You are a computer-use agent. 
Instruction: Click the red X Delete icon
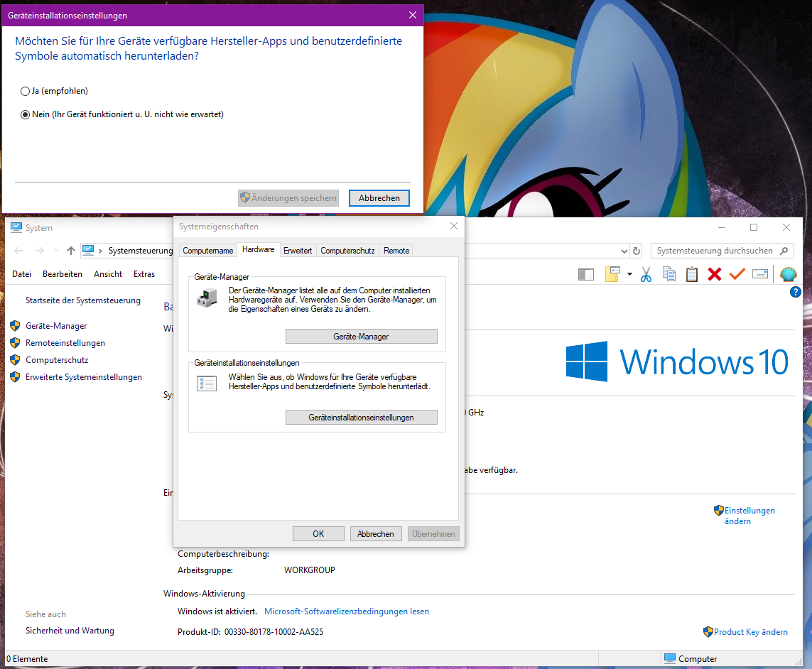(715, 274)
